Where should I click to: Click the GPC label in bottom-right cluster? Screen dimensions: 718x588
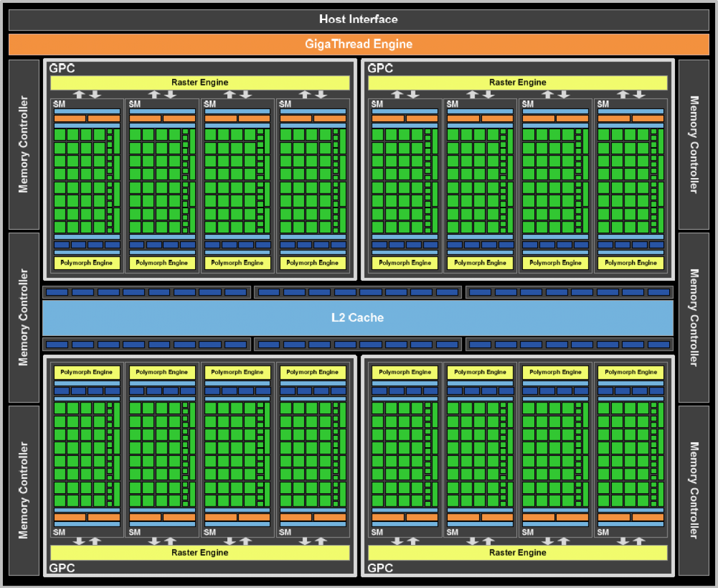pos(380,568)
